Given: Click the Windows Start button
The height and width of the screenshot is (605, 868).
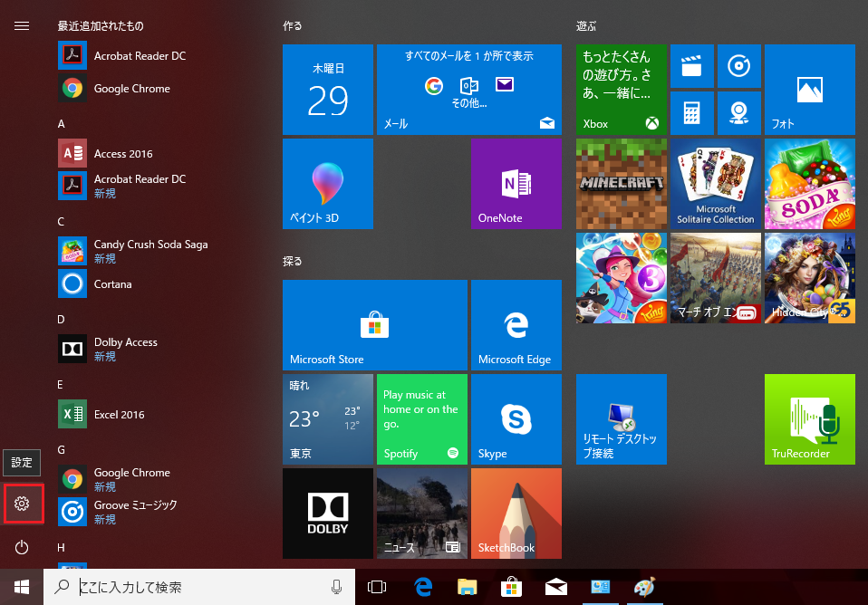Looking at the screenshot, I should [22, 587].
